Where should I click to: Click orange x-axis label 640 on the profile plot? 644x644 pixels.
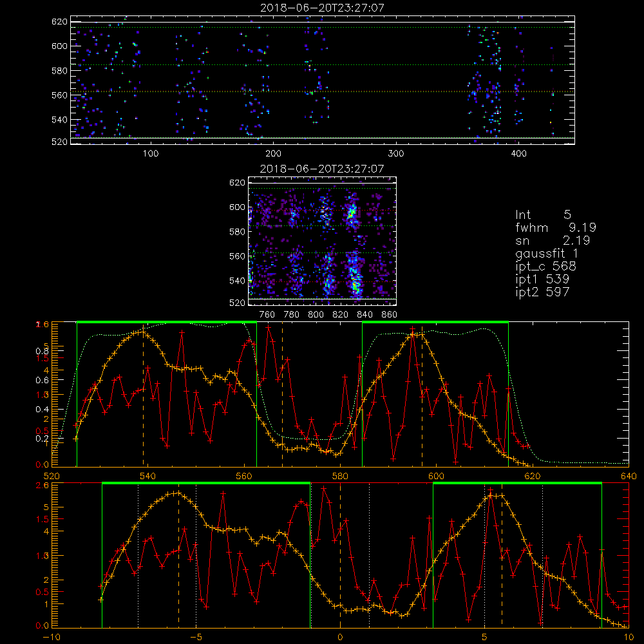[x=629, y=477]
